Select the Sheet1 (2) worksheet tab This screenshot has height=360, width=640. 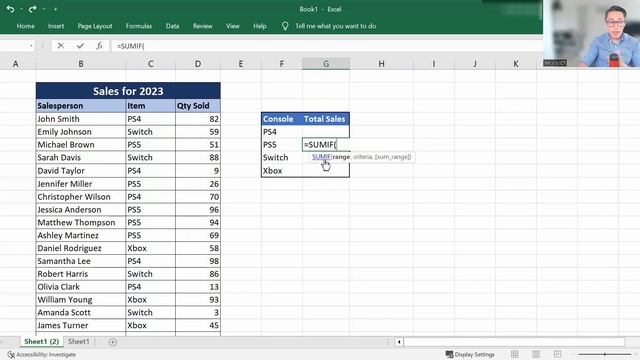(42, 341)
